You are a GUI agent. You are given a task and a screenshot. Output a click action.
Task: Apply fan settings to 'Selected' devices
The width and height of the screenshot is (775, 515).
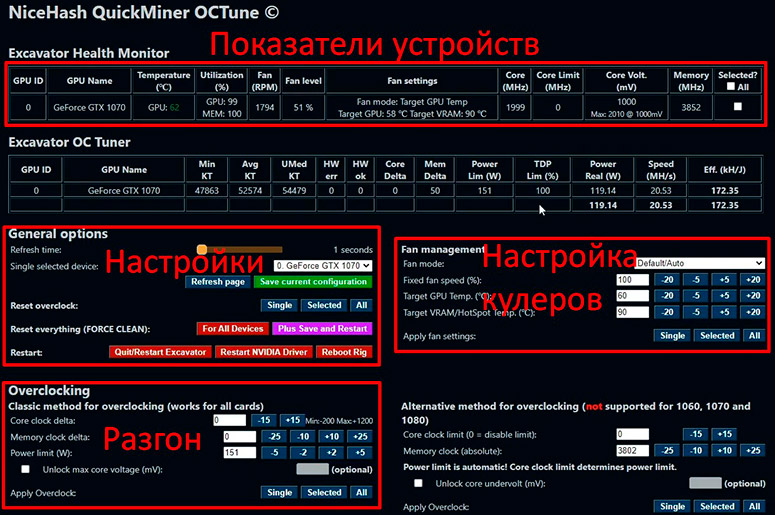(716, 336)
